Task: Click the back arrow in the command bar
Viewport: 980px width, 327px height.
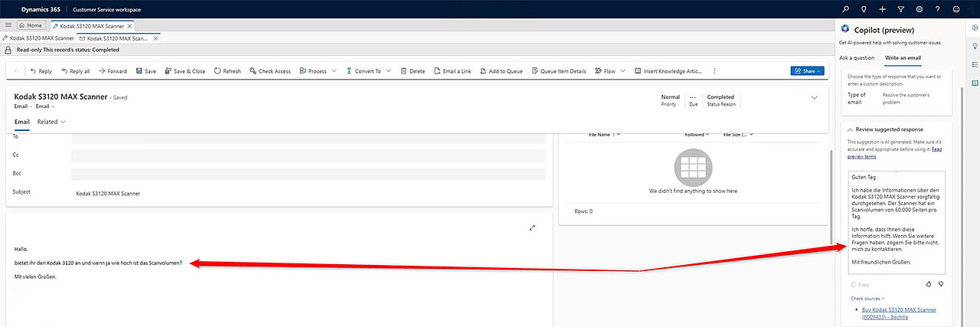Action: pos(17,71)
